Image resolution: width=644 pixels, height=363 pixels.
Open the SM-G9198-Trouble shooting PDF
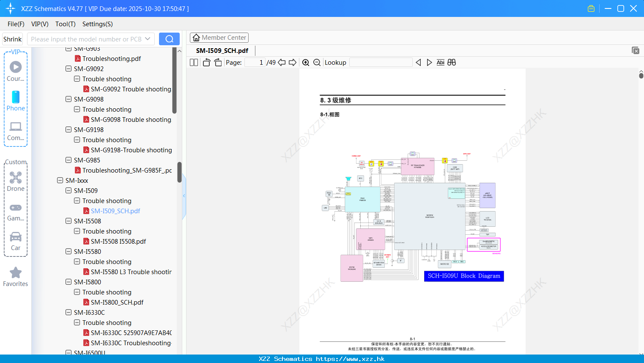pos(127,150)
